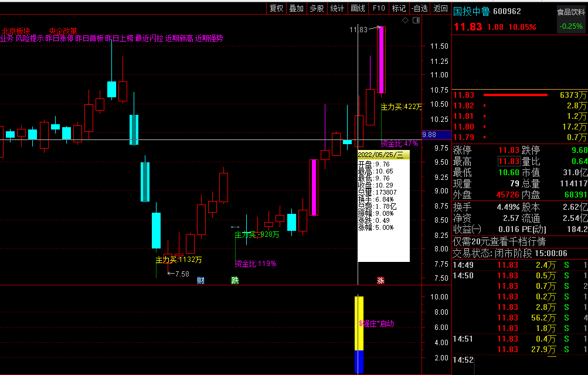Click the 11.79 order book row
Screen dimensions: 588x375
[520, 137]
